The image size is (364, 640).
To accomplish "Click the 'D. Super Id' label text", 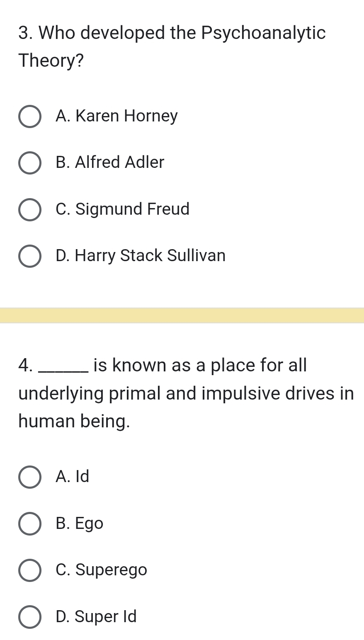I will 96,617.
